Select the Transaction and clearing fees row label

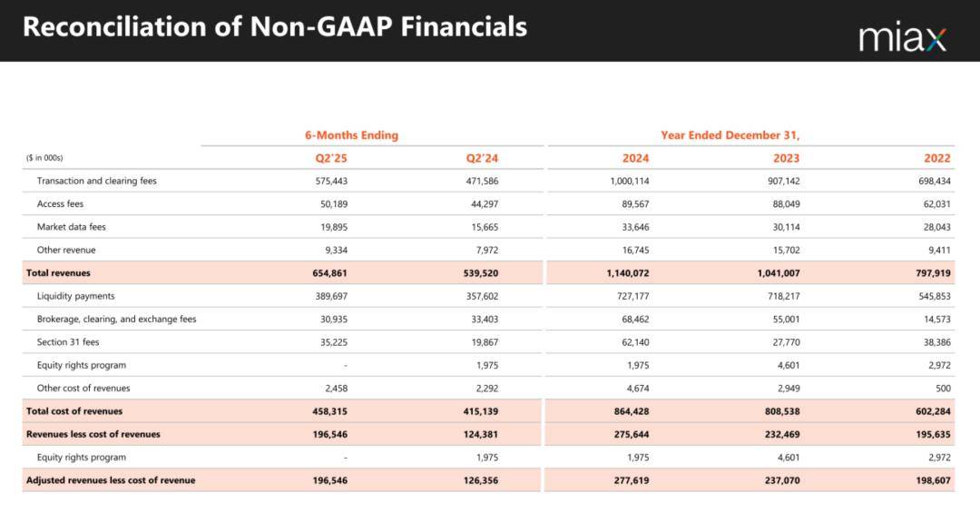[x=97, y=181]
